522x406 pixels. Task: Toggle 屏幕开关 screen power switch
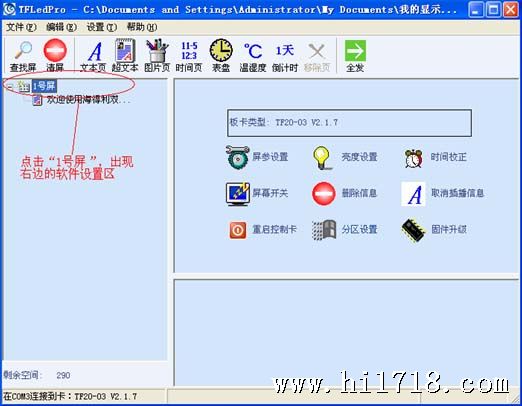tap(257, 193)
